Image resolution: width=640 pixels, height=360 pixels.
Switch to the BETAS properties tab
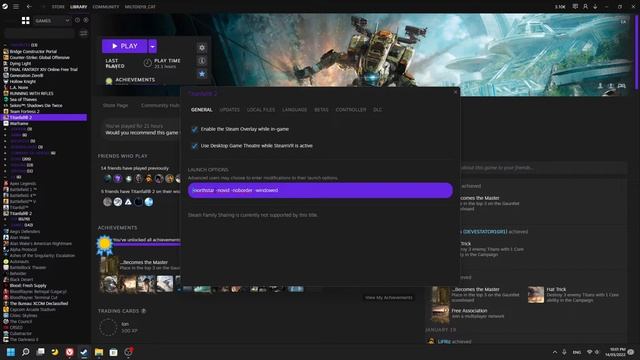pyautogui.click(x=321, y=110)
